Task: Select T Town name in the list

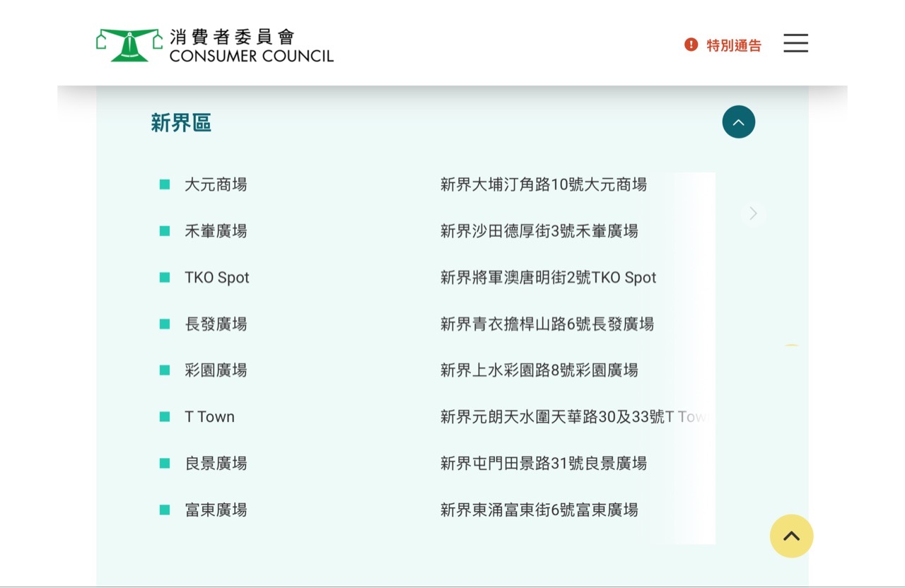Action: coord(209,417)
